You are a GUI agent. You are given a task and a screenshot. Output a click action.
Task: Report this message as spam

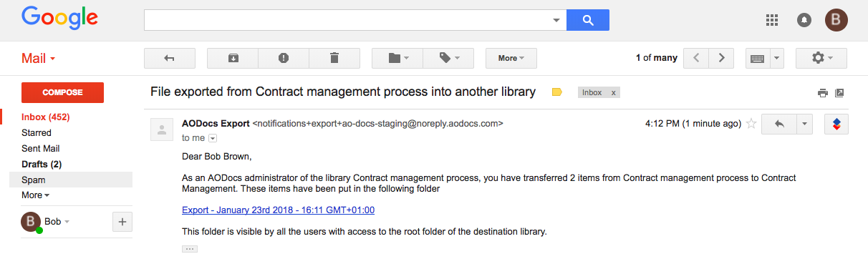(x=284, y=58)
